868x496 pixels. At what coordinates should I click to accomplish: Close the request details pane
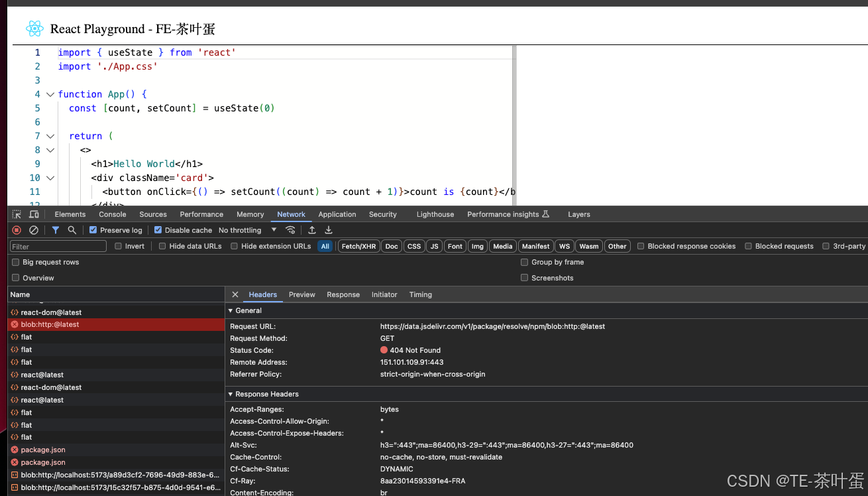[235, 294]
